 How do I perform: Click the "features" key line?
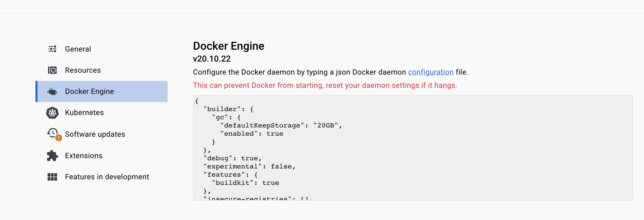pyautogui.click(x=231, y=175)
